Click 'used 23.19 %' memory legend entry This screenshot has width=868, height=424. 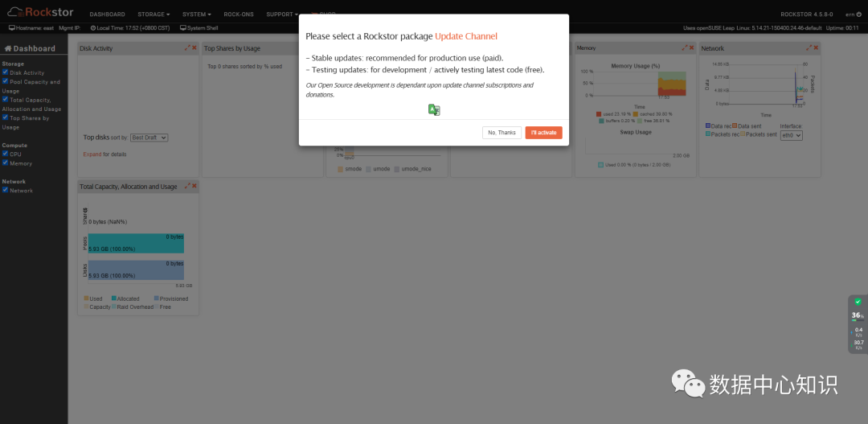[x=612, y=114]
